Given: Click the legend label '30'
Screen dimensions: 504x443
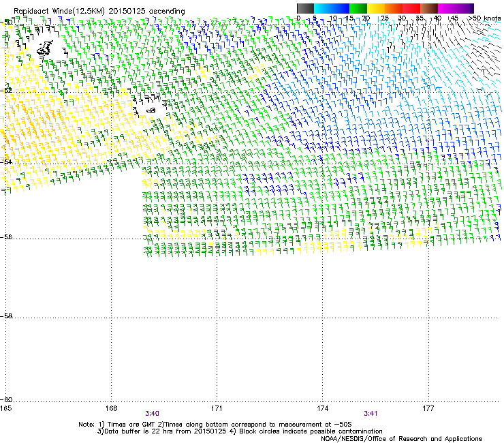Looking at the screenshot, I should click(402, 18).
